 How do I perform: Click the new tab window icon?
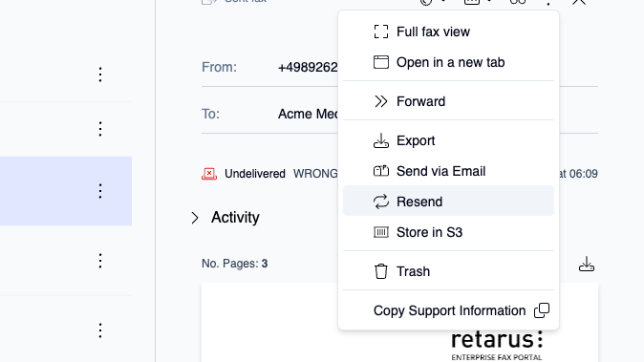click(380, 62)
